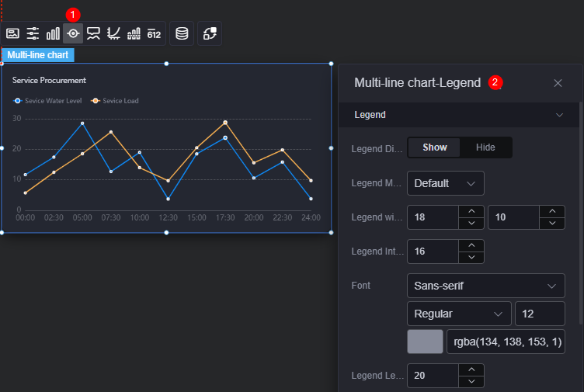The width and height of the screenshot is (584, 392).
Task: Click the rgba(134, 138, 153, 1) color field
Action: [506, 342]
